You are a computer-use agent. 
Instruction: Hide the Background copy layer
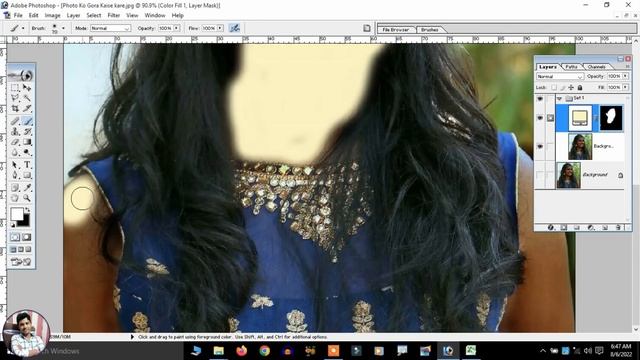[x=540, y=146]
